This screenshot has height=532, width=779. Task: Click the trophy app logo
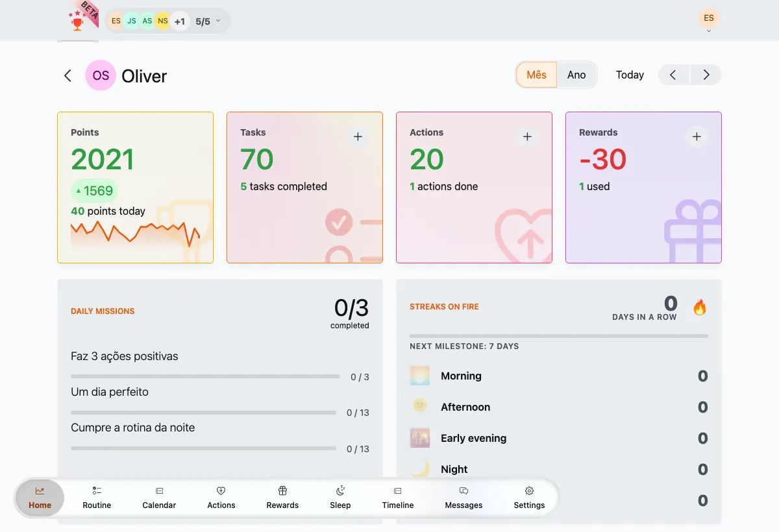tap(78, 21)
